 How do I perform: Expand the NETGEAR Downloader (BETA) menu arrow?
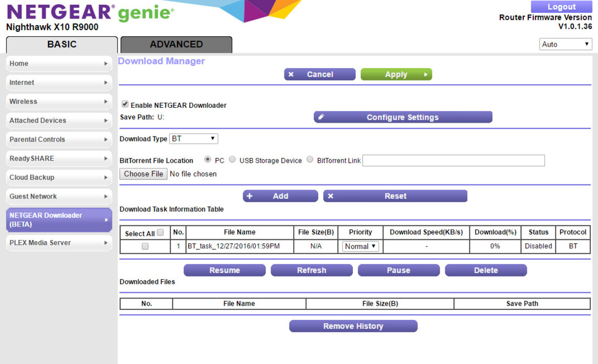click(106, 220)
